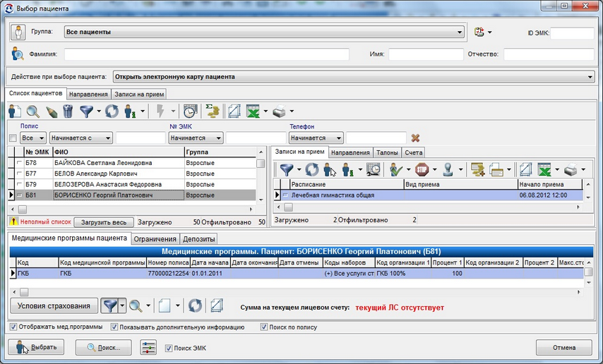
Task: Click the Отмена button
Action: (x=564, y=348)
